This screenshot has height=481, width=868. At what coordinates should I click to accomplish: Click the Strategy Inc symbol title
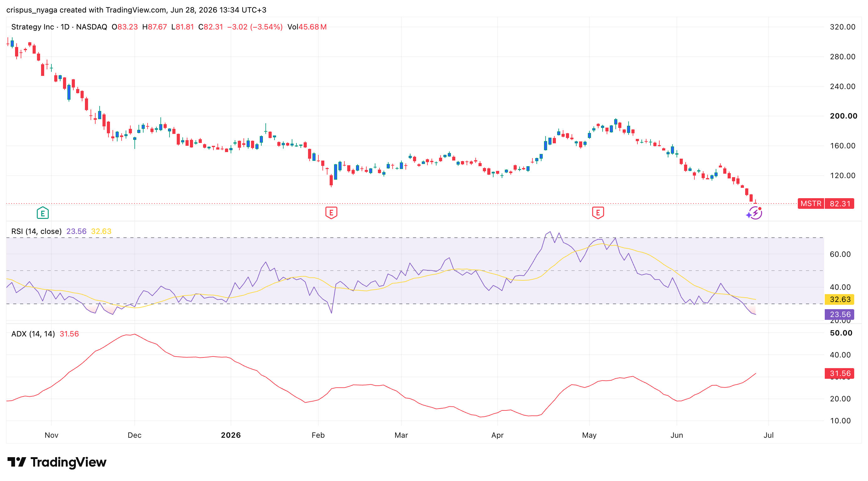coord(32,27)
